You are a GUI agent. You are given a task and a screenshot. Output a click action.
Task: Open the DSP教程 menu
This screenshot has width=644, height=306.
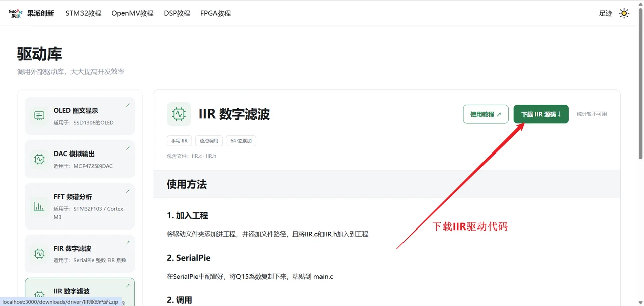coord(177,13)
